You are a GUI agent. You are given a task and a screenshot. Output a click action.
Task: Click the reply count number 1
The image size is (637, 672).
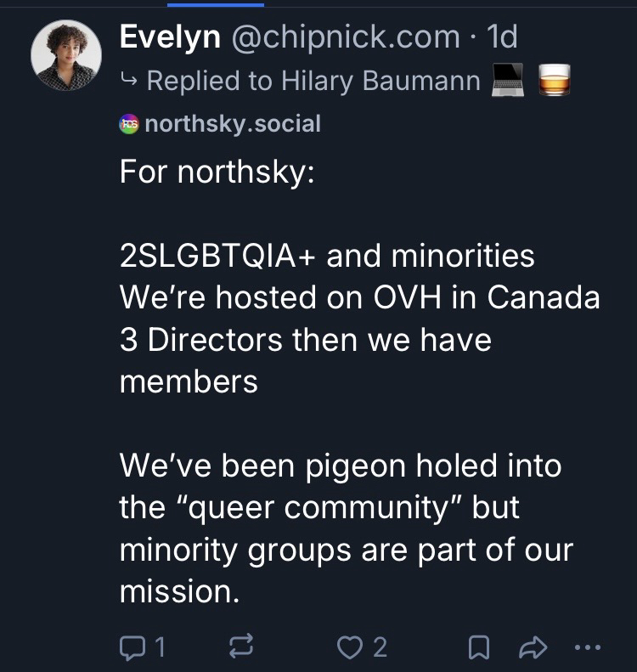[159, 647]
